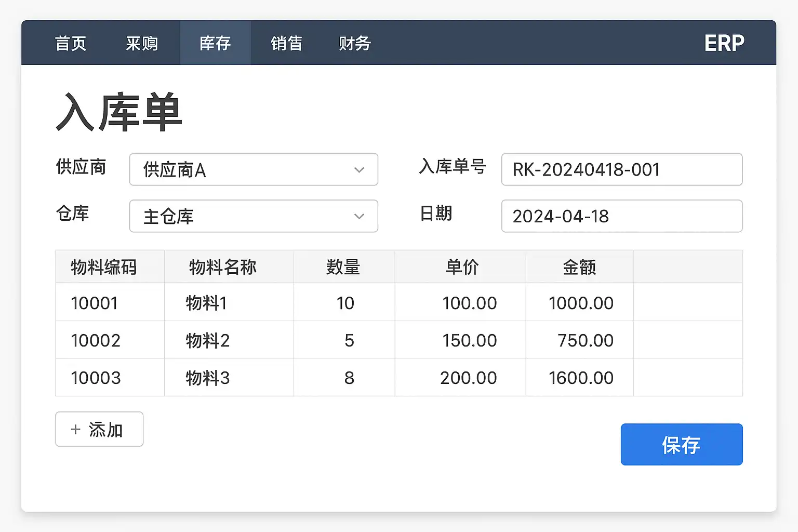Open the 财务 navigation tab
Screen dimensions: 798x532
[x=354, y=43]
